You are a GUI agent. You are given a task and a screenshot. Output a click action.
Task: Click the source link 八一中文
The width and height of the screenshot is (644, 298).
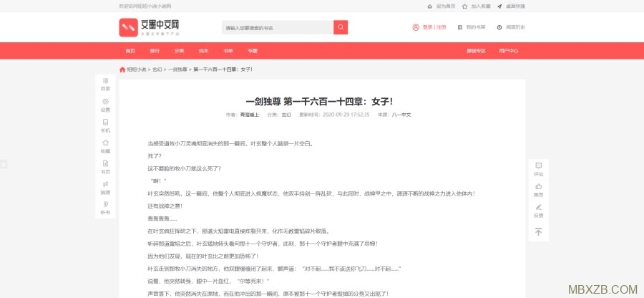(401, 115)
